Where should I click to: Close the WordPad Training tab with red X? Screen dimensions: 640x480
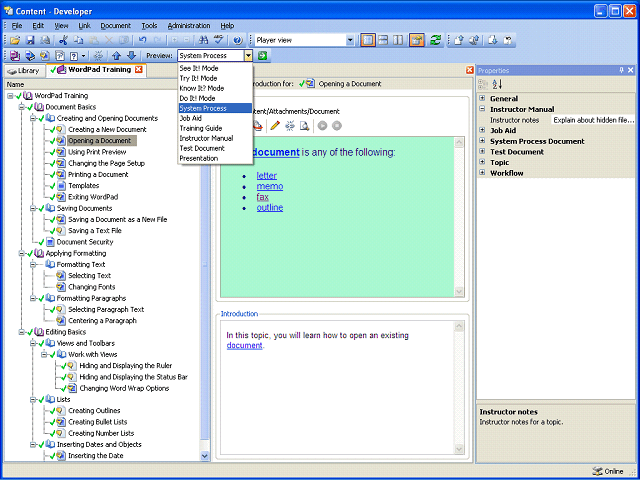click(139, 69)
